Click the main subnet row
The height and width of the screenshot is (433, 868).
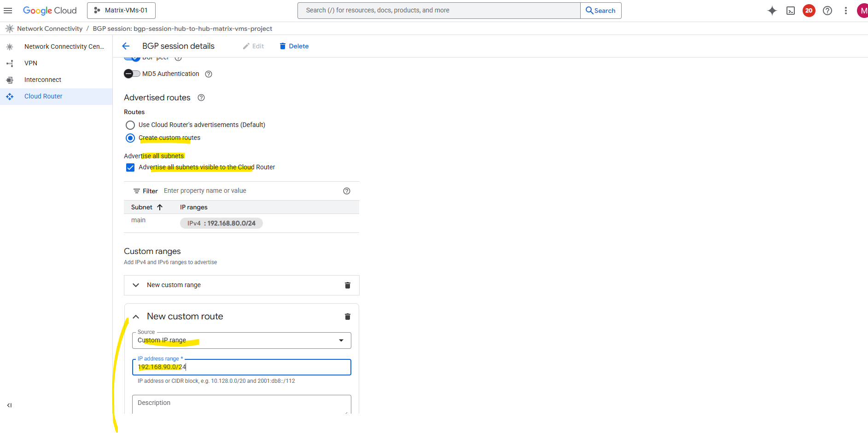(x=241, y=223)
